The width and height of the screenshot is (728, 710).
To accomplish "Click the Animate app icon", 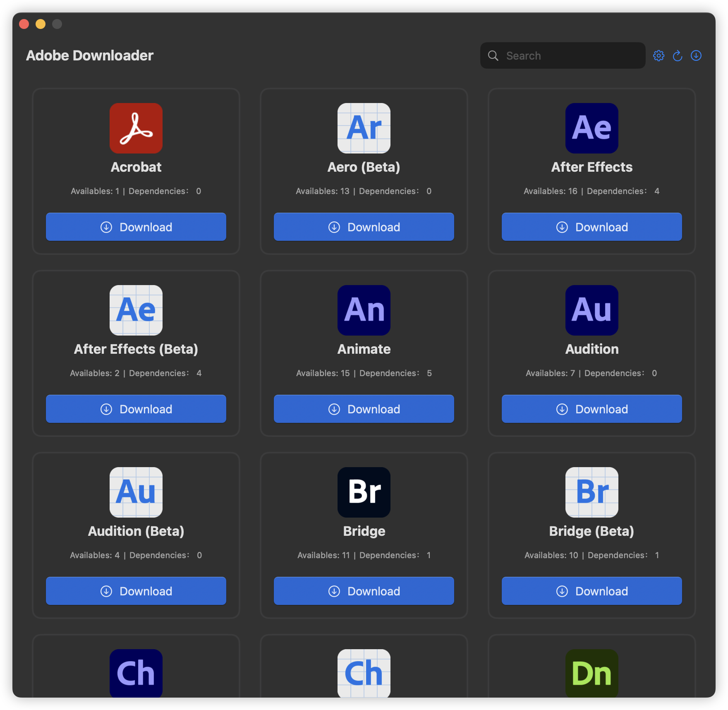I will click(364, 310).
